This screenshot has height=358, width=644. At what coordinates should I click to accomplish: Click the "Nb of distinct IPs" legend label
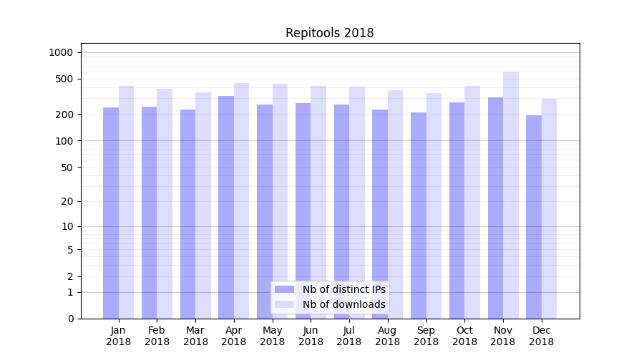pos(343,289)
